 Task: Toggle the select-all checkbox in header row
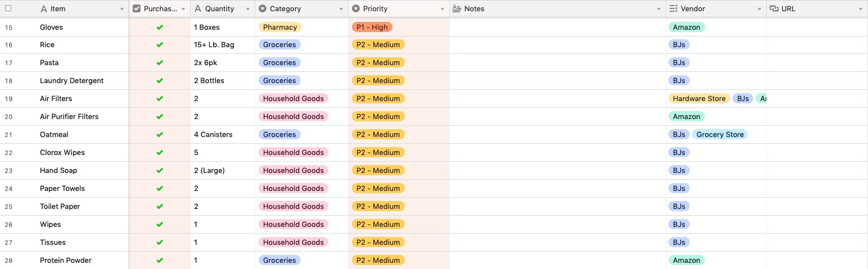tap(8, 8)
